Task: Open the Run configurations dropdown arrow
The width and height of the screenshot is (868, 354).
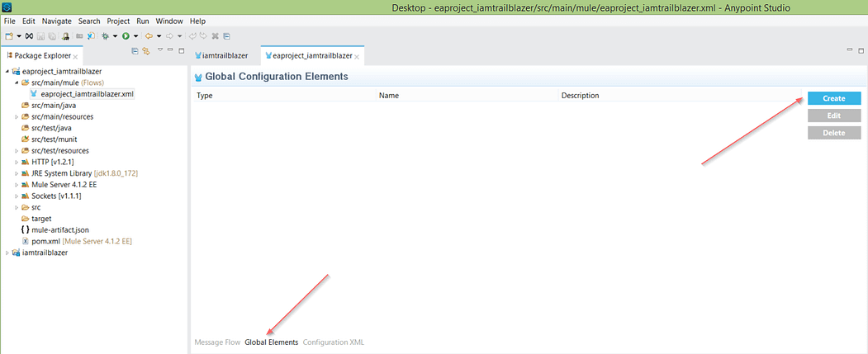Action: pos(135,36)
